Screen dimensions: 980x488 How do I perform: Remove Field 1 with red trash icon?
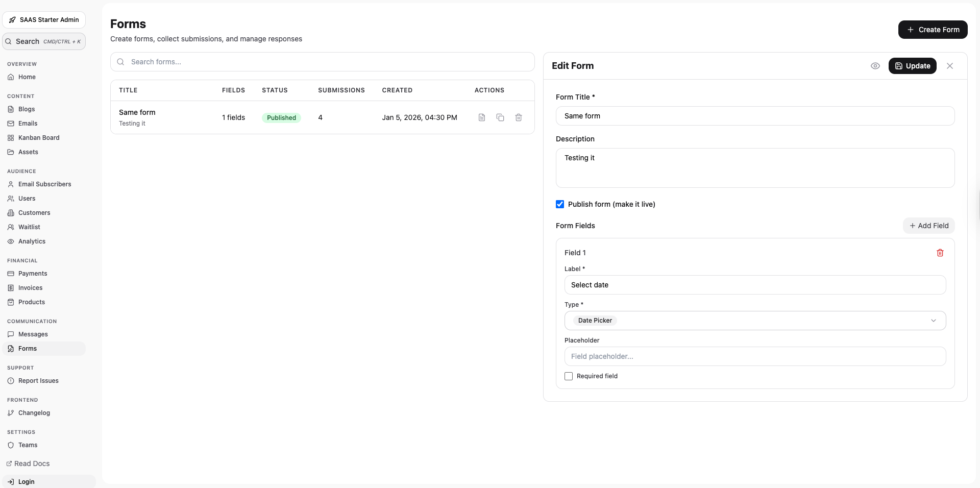[x=940, y=253]
